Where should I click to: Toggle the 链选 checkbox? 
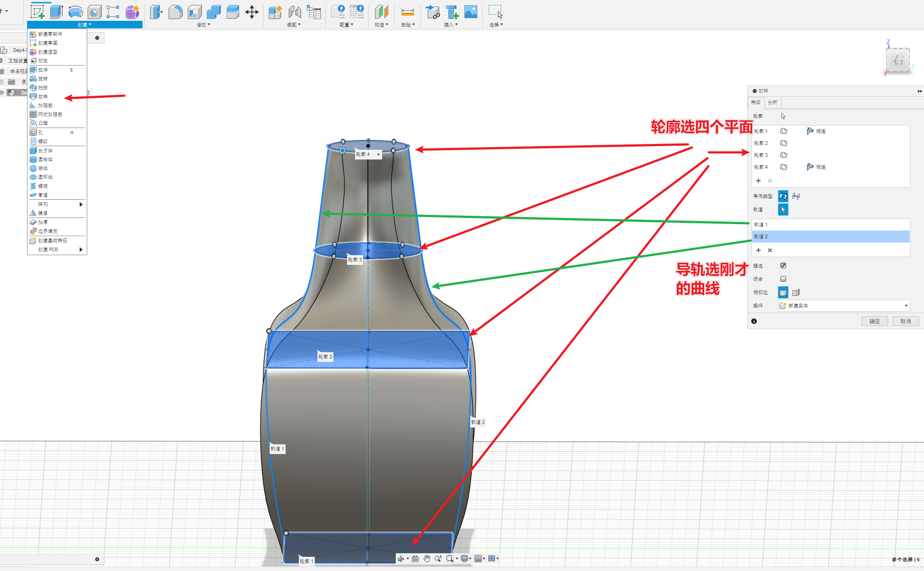tap(783, 266)
